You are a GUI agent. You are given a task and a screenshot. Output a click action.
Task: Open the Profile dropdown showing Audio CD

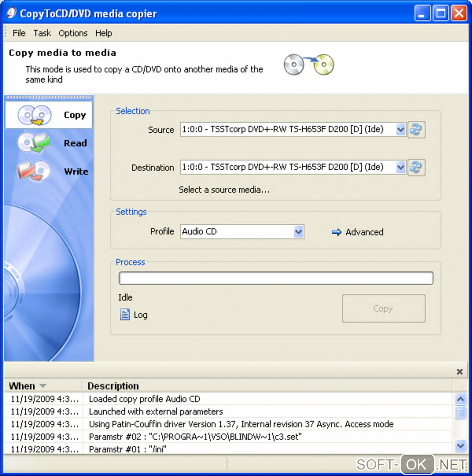(x=298, y=232)
